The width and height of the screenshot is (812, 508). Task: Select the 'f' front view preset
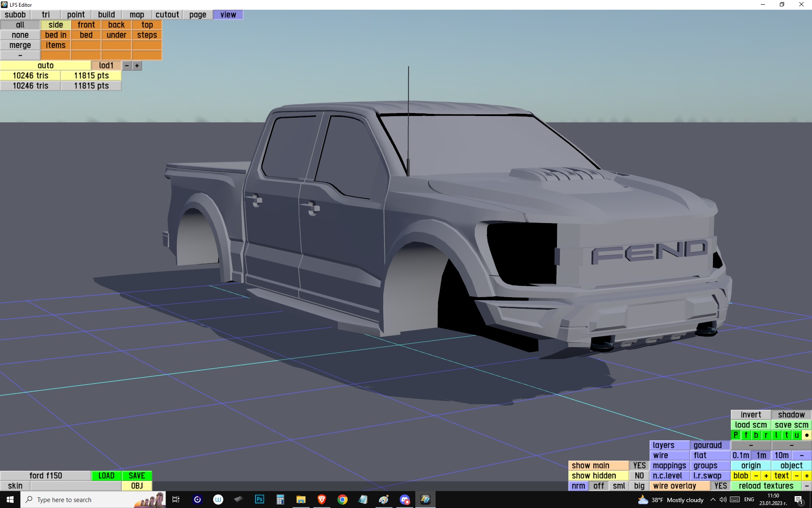point(746,435)
